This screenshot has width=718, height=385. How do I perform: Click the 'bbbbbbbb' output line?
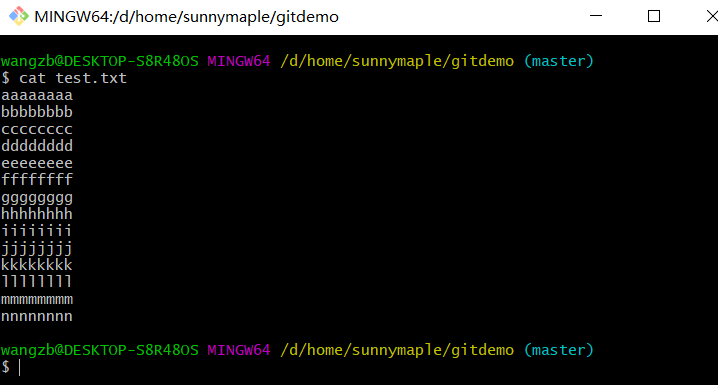(37, 112)
